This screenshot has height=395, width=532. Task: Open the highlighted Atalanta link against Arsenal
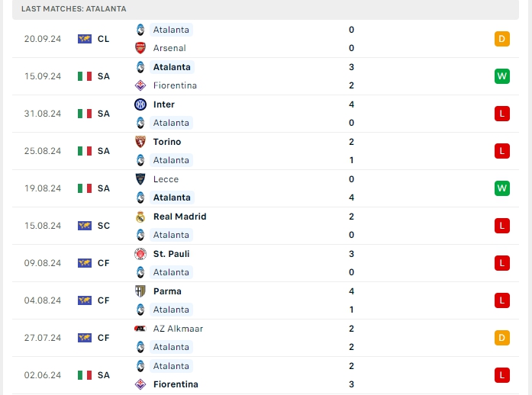tap(171, 30)
